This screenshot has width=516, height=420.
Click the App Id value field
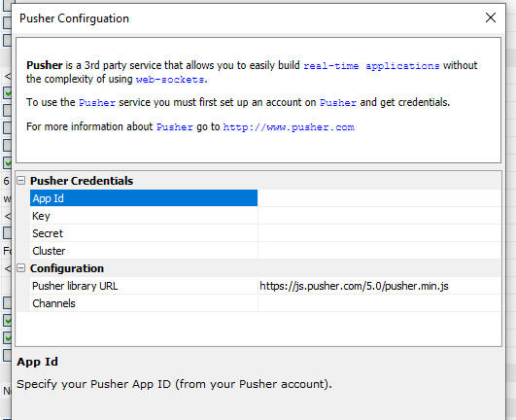(380, 198)
